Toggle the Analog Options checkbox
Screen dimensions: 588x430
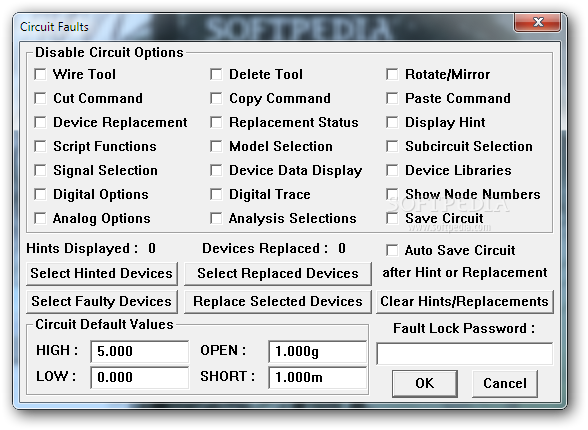(x=40, y=218)
